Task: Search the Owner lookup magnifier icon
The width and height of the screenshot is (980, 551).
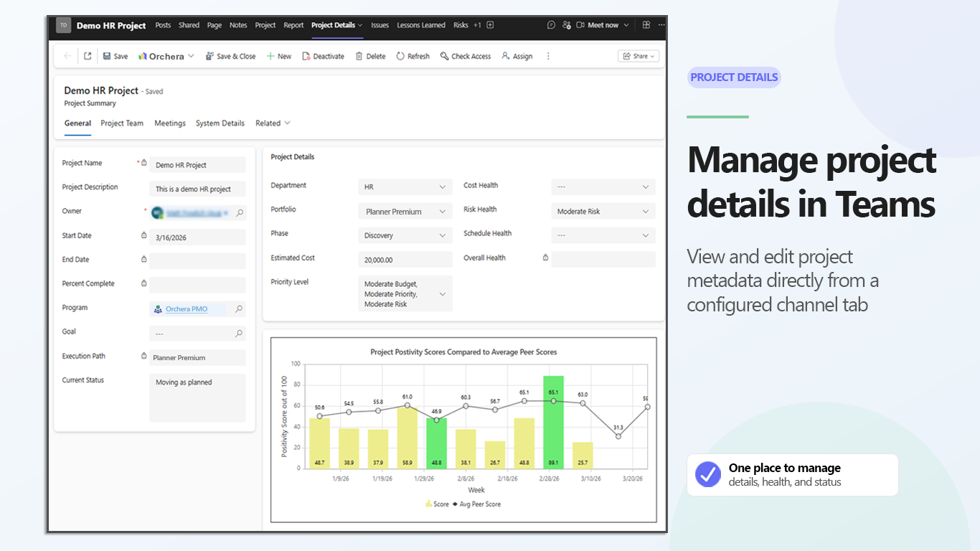Action: [x=240, y=213]
